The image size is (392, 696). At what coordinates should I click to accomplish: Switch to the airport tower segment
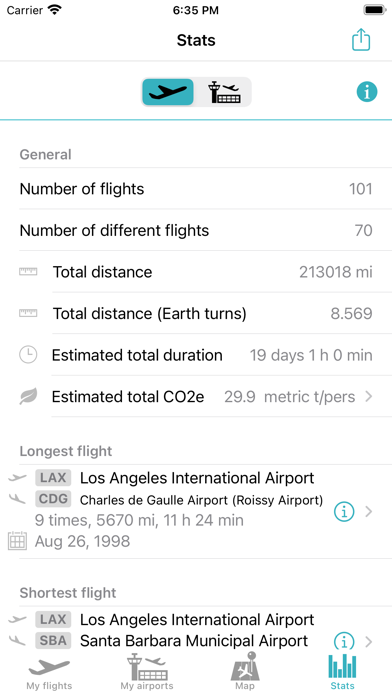(x=224, y=92)
